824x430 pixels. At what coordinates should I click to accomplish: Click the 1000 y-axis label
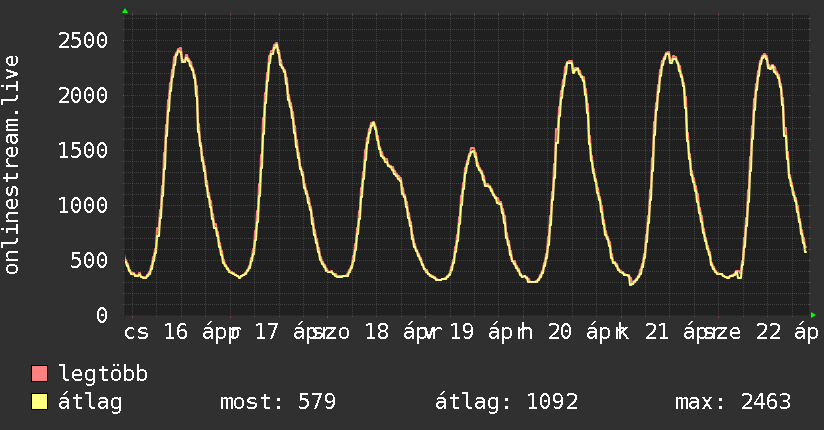83,206
